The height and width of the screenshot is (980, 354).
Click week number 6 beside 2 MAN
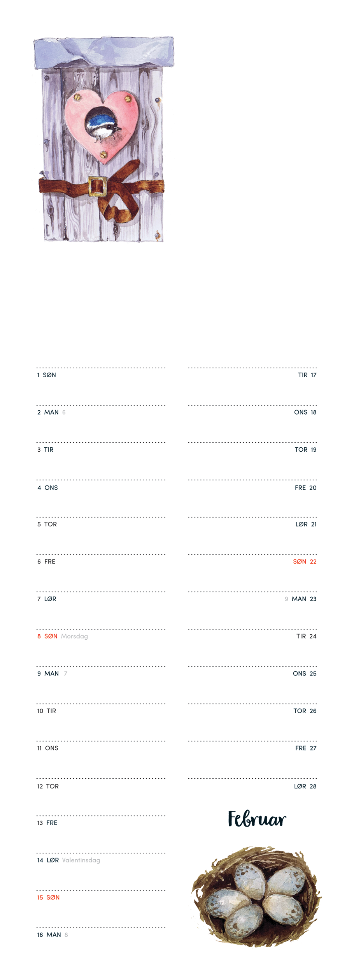click(x=64, y=412)
